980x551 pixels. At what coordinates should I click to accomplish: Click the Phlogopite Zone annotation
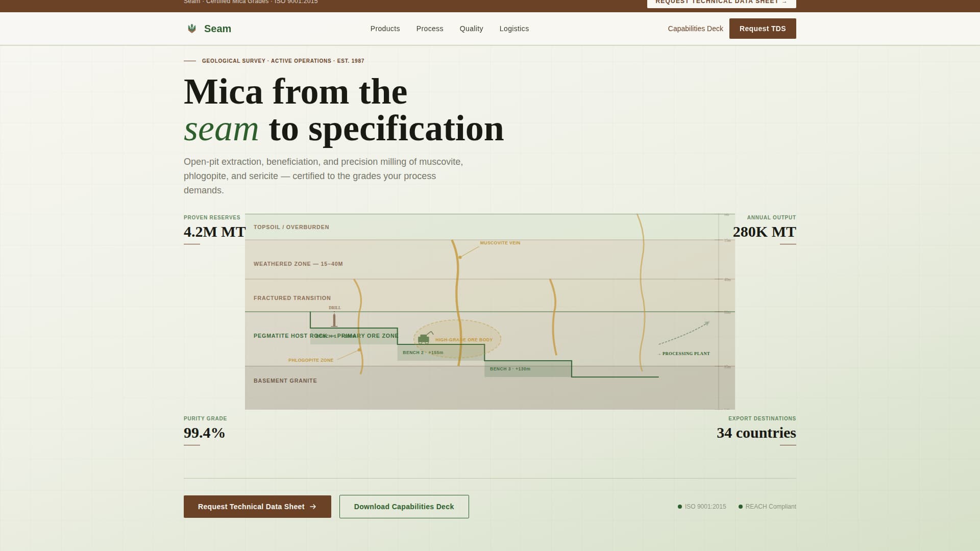click(x=310, y=360)
